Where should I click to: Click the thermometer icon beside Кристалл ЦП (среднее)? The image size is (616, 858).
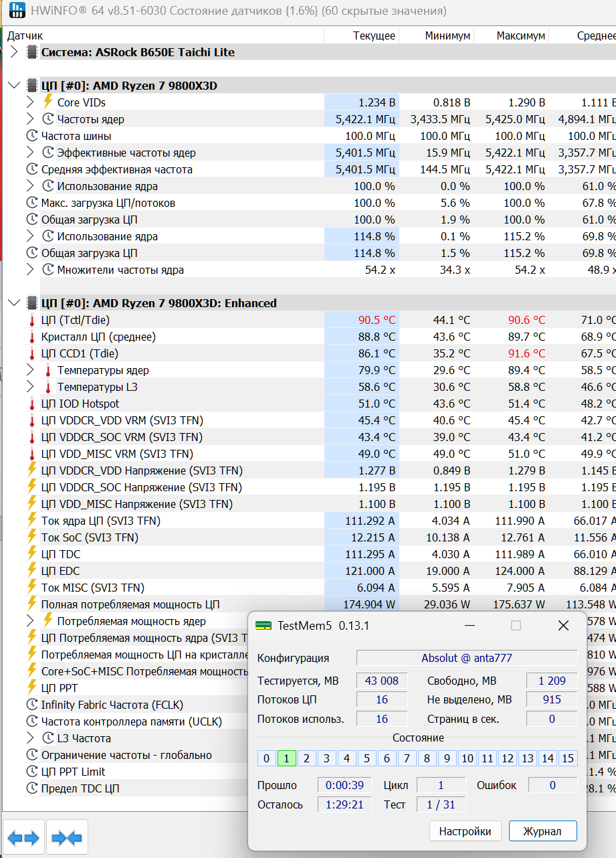tap(32, 337)
